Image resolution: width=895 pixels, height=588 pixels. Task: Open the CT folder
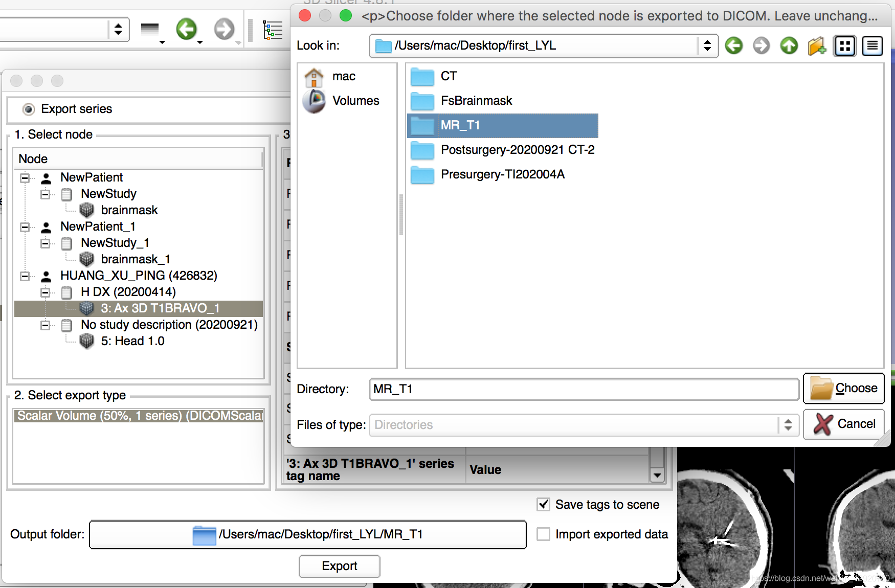(434, 76)
